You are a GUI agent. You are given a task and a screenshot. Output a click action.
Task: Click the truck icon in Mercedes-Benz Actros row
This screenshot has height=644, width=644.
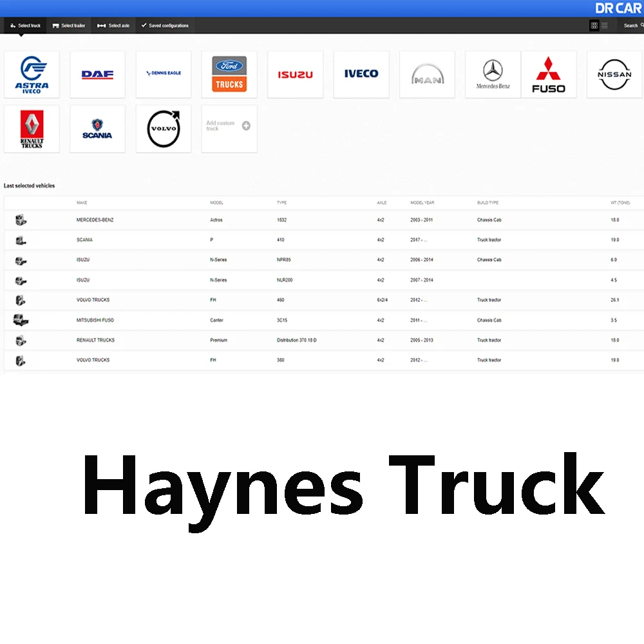(21, 220)
